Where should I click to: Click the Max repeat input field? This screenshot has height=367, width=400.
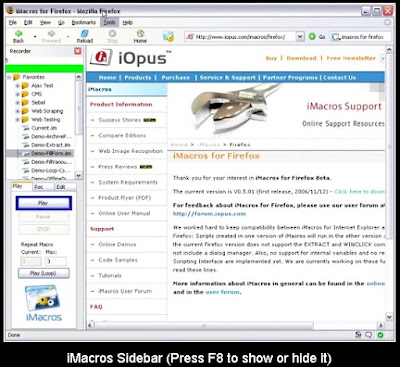pyautogui.click(x=56, y=261)
